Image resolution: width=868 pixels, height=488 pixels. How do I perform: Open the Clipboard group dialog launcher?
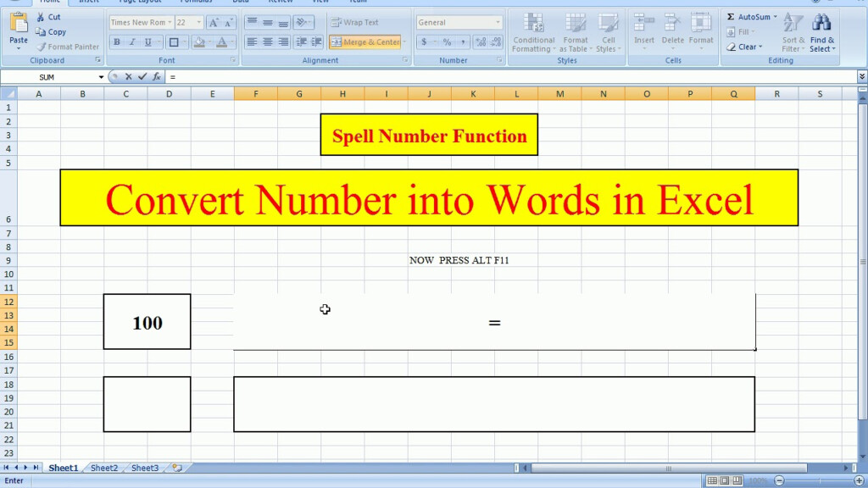pyautogui.click(x=97, y=60)
